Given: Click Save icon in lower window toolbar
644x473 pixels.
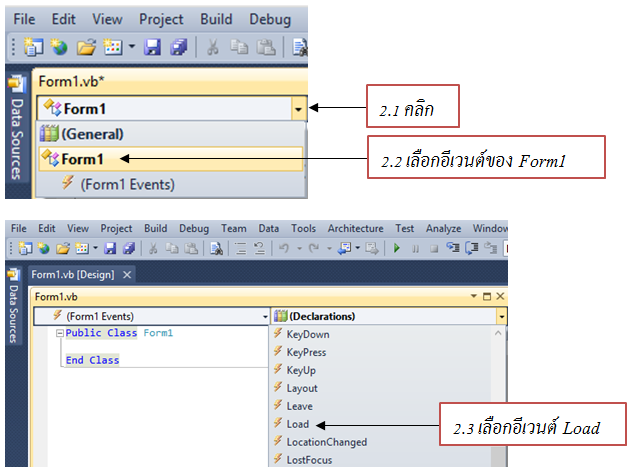Looking at the screenshot, I should pos(110,248).
